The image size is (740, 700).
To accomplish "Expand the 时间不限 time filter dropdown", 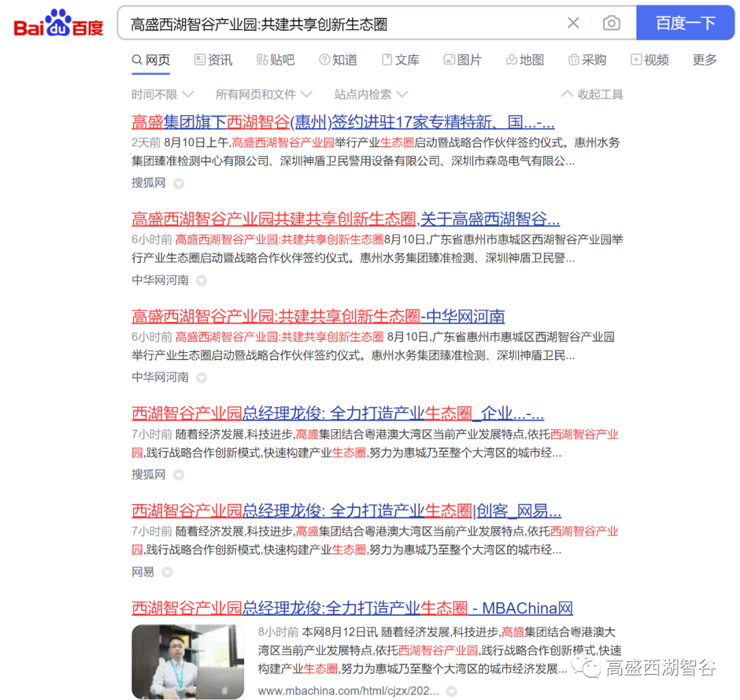I will pyautogui.click(x=163, y=95).
